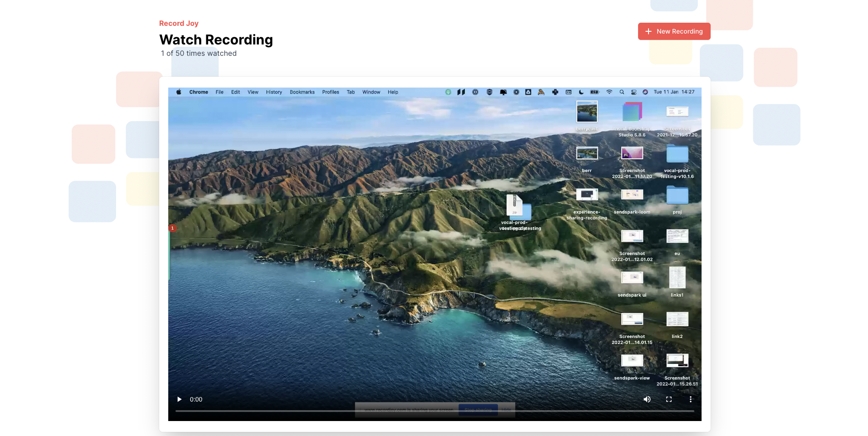This screenshot has height=436, width=868.
Task: Start a New Recording
Action: tap(674, 31)
